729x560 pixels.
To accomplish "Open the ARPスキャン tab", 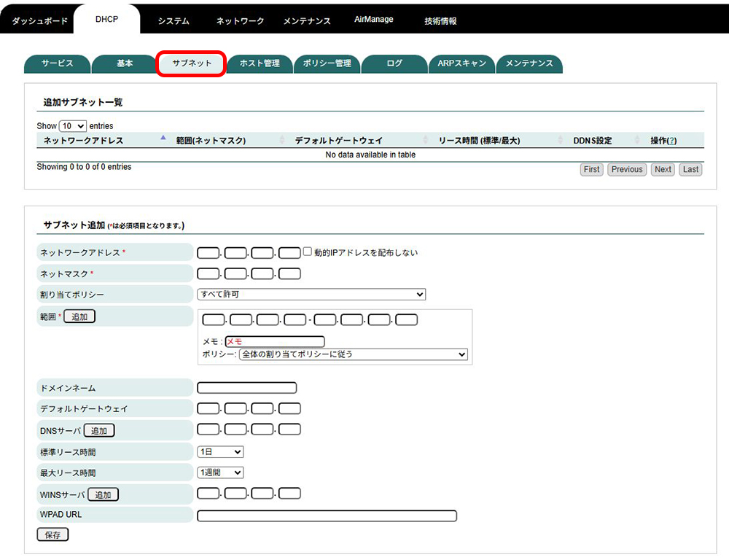I will point(461,63).
